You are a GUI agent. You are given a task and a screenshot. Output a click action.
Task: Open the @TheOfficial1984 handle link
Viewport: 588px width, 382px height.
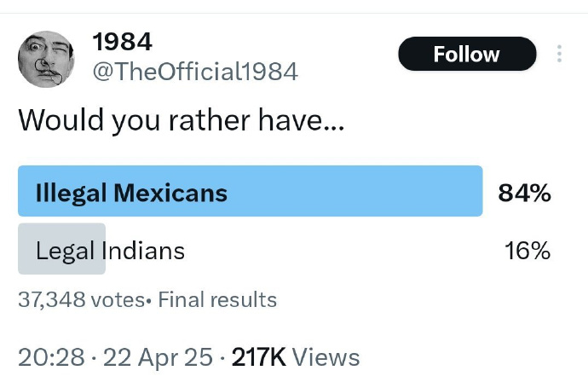point(195,72)
